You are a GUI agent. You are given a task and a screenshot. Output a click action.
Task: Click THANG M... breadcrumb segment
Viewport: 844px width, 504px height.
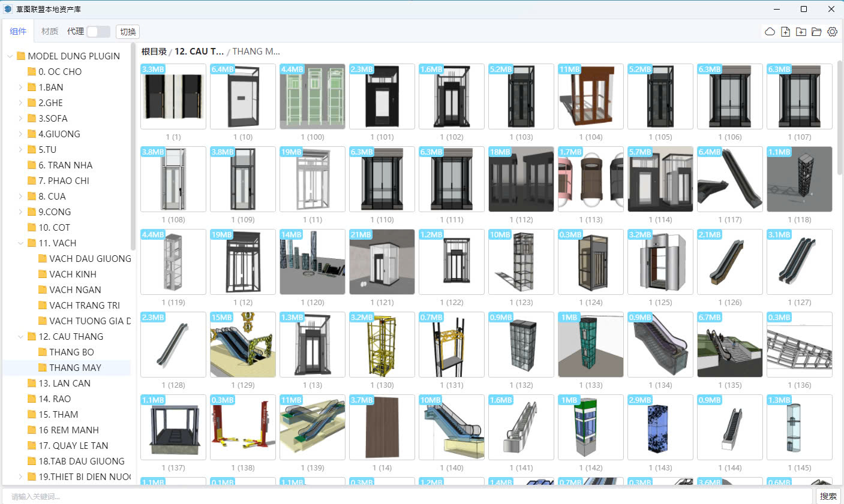pos(256,52)
